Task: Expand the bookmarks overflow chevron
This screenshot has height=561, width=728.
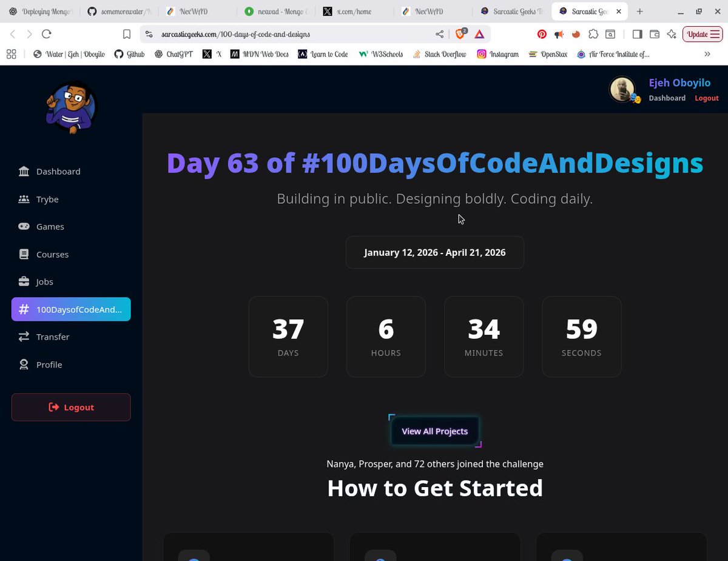Action: (x=707, y=54)
